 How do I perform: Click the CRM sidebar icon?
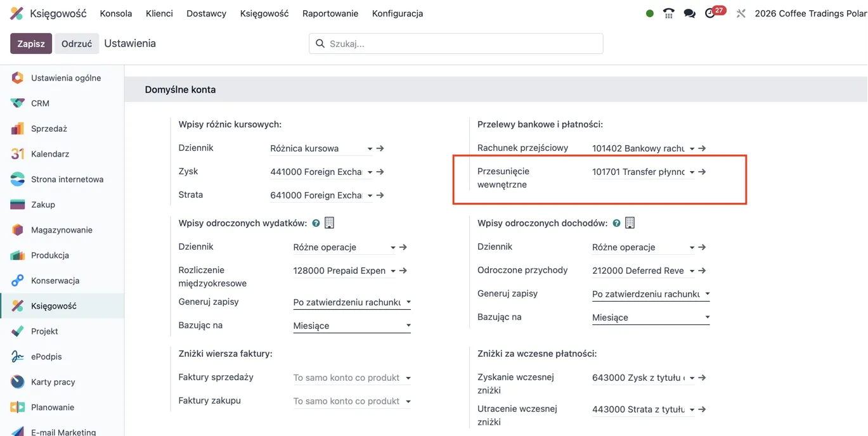pos(18,103)
